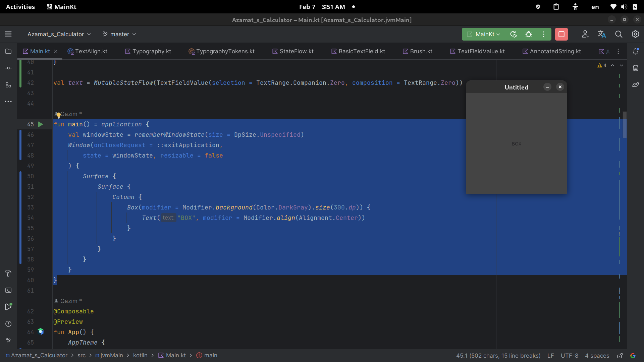Open Search Everywhere with the magnifier icon

(619, 34)
